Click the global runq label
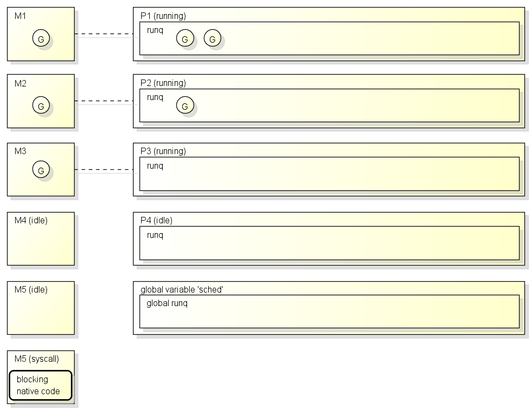 167,303
